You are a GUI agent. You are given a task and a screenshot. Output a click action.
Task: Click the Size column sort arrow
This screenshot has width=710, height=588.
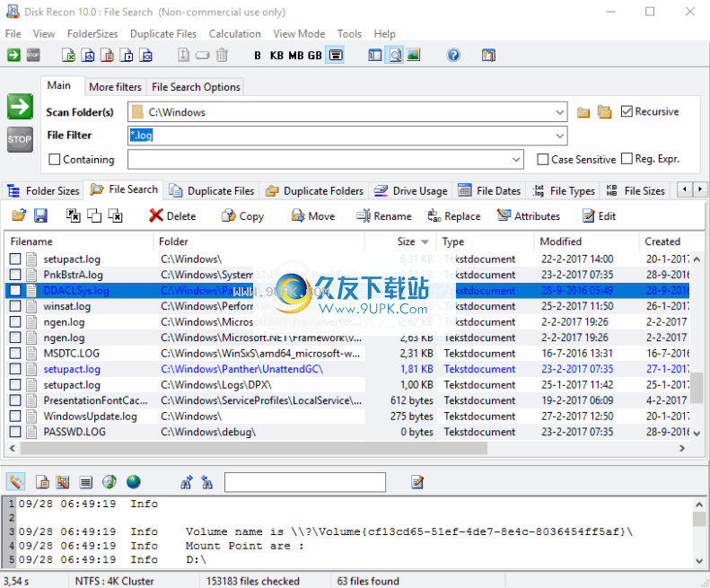pos(425,241)
